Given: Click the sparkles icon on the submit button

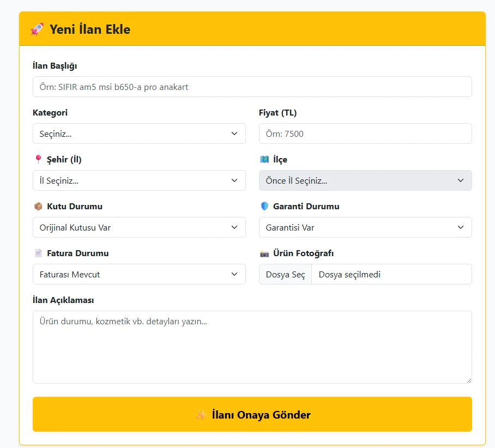Looking at the screenshot, I should [201, 415].
